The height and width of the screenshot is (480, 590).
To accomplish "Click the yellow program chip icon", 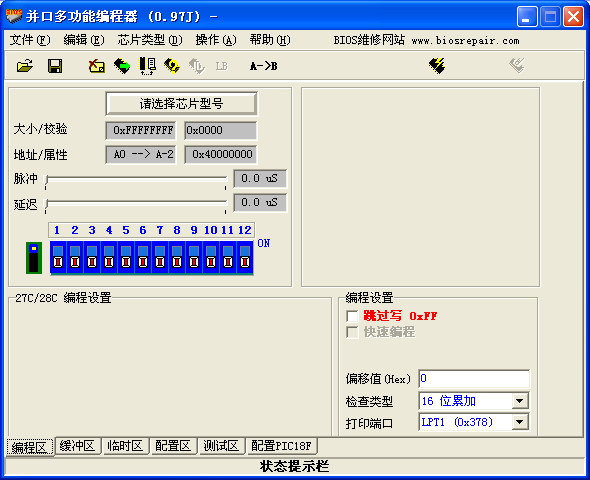I will point(172,66).
